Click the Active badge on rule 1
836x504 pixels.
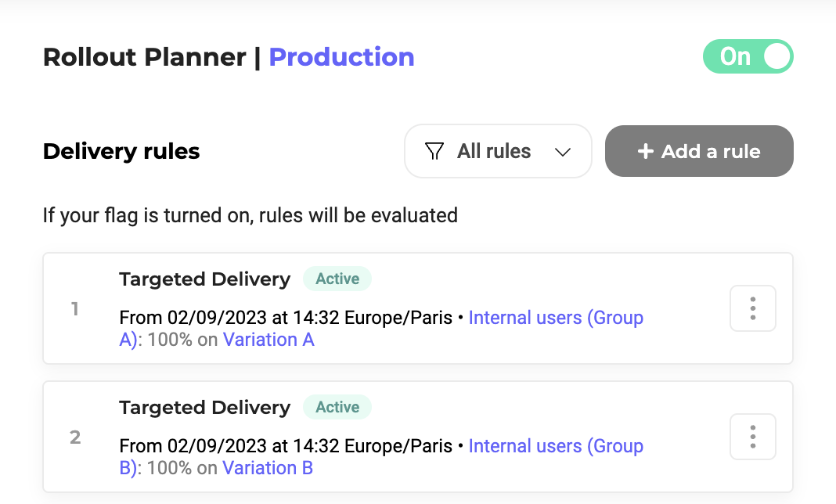[x=337, y=279]
